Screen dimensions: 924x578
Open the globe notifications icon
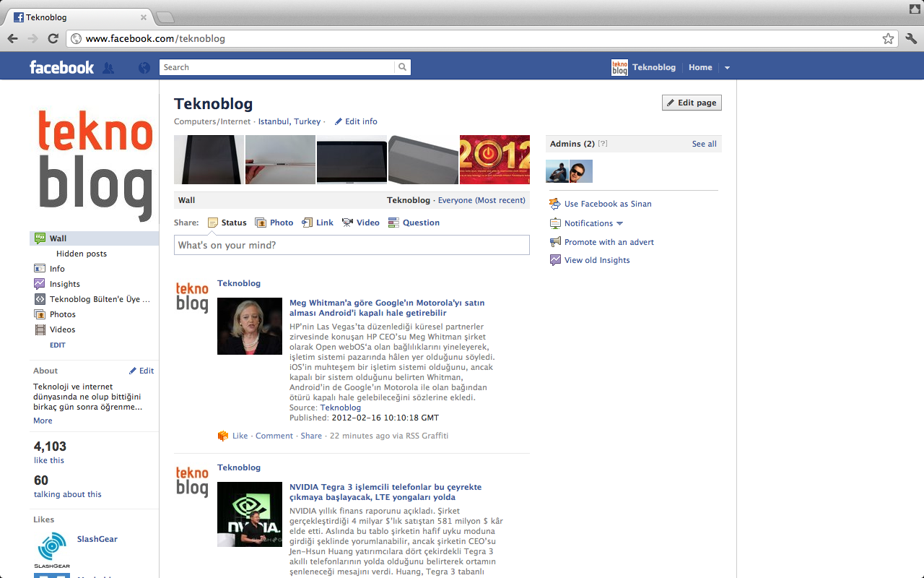point(144,67)
